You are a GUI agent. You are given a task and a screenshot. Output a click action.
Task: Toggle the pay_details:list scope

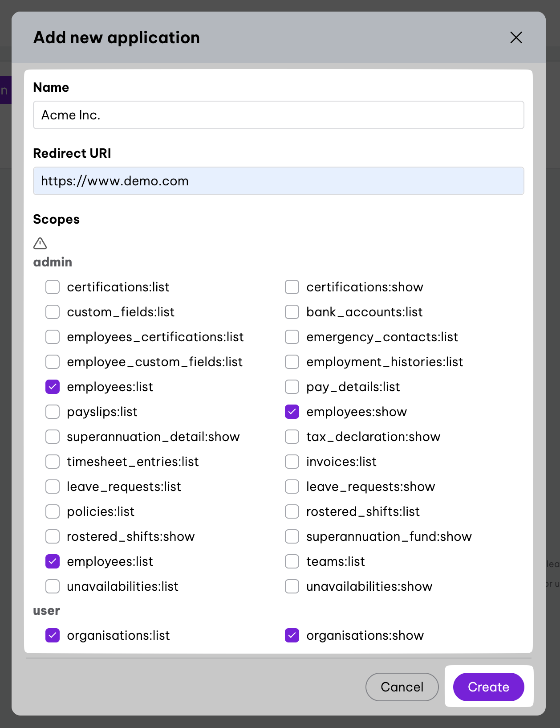click(292, 387)
